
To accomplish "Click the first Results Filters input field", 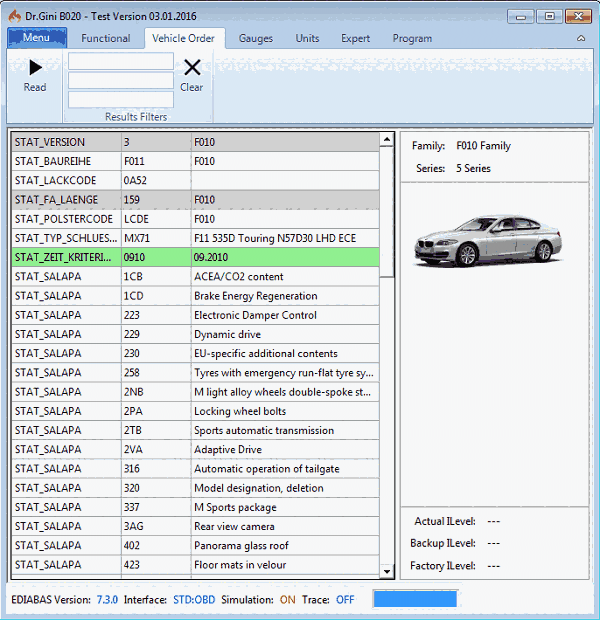I will coord(120,62).
